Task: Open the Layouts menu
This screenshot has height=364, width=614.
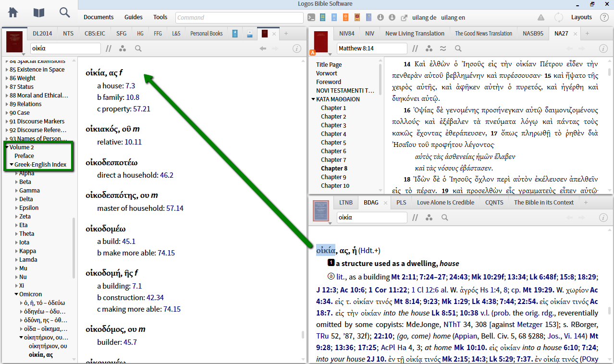Action: point(581,17)
